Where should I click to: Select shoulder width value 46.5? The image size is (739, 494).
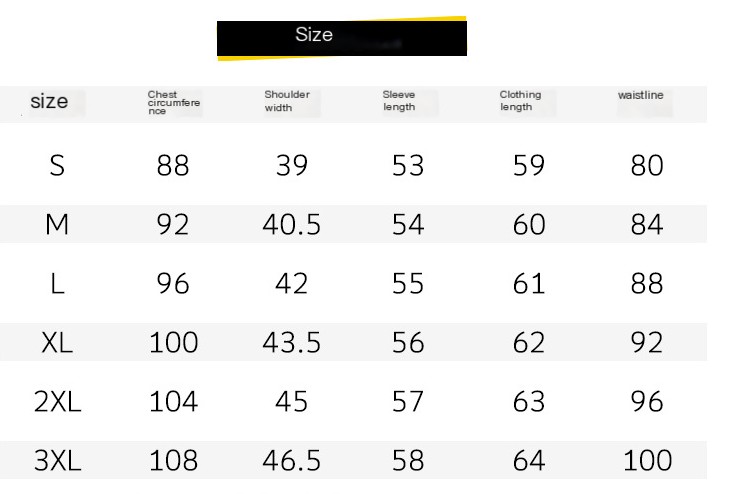[292, 461]
